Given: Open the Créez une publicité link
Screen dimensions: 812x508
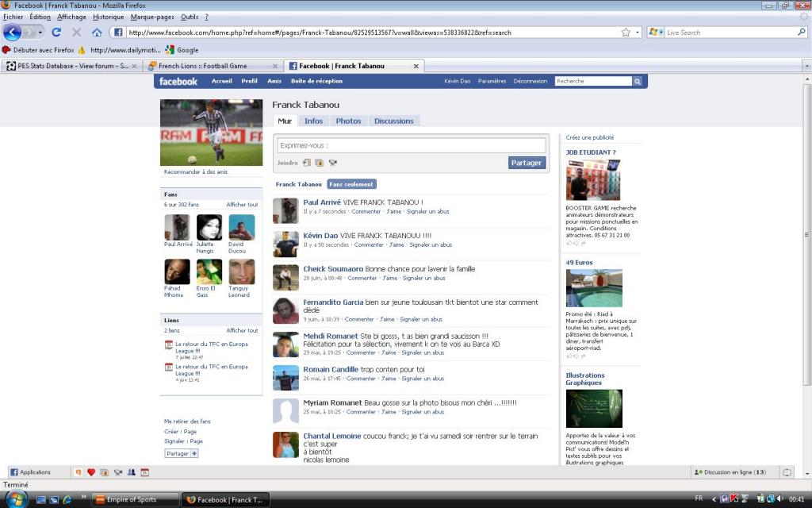Looking at the screenshot, I should 589,138.
